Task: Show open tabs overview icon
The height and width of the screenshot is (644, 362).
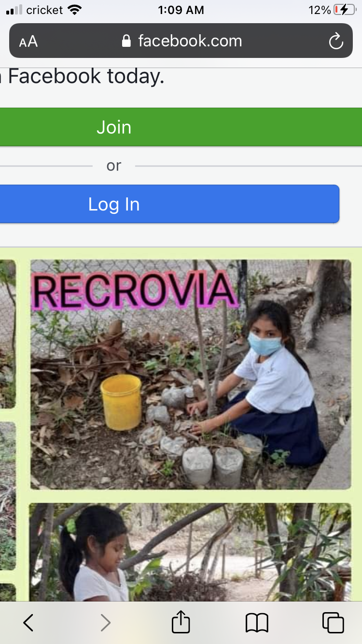Action: [333, 622]
